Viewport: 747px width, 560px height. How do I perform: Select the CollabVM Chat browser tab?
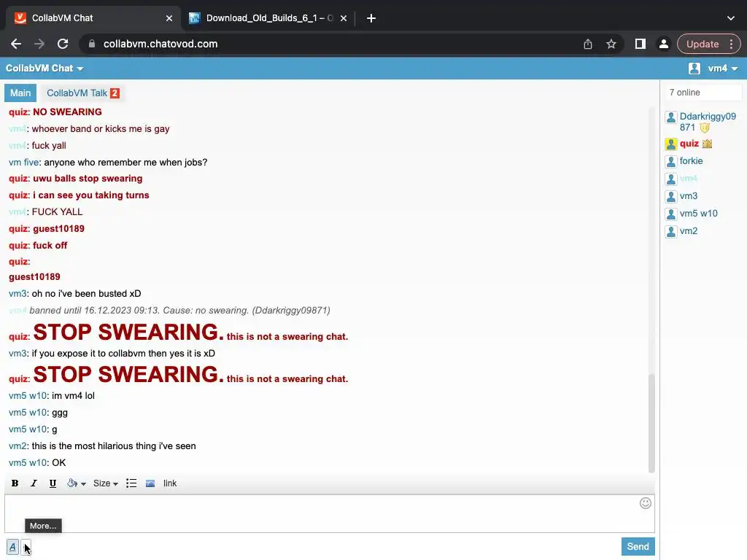pyautogui.click(x=93, y=18)
